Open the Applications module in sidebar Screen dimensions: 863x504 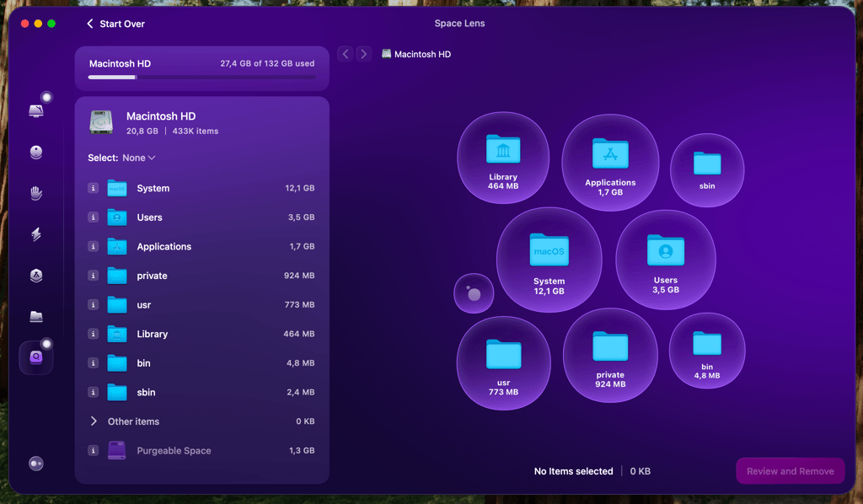pyautogui.click(x=36, y=275)
